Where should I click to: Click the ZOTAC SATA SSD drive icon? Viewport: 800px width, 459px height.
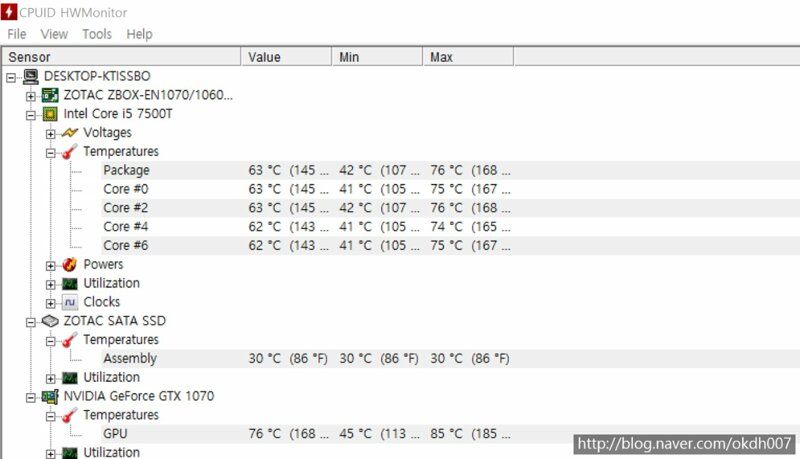pyautogui.click(x=50, y=321)
